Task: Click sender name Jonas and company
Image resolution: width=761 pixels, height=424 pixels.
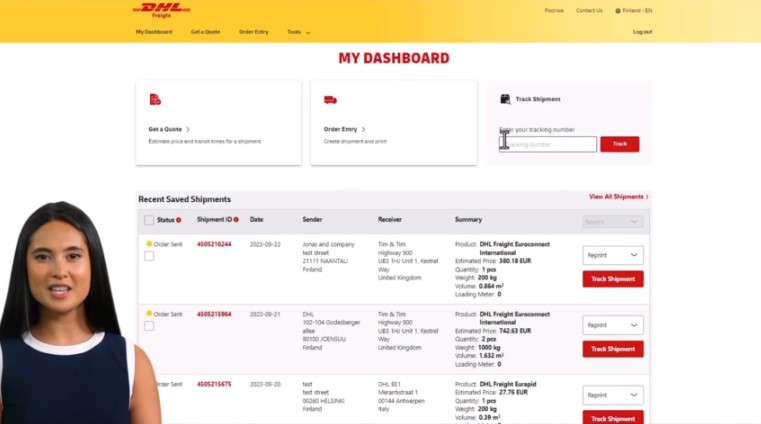Action: click(329, 245)
